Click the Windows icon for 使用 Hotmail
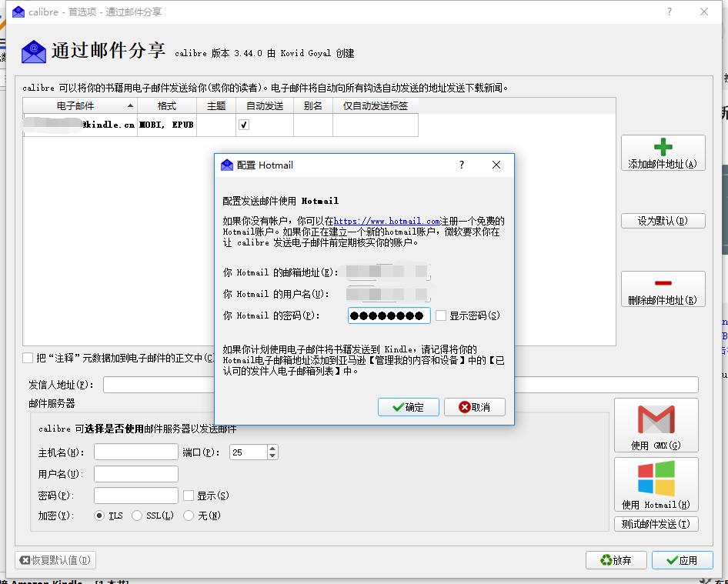728x584 pixels. tap(655, 477)
